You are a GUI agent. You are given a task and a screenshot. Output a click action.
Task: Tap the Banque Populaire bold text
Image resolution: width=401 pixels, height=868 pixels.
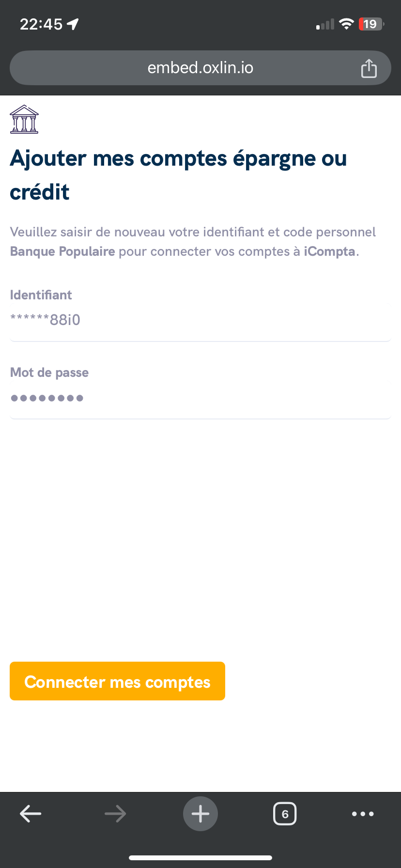pyautogui.click(x=62, y=251)
